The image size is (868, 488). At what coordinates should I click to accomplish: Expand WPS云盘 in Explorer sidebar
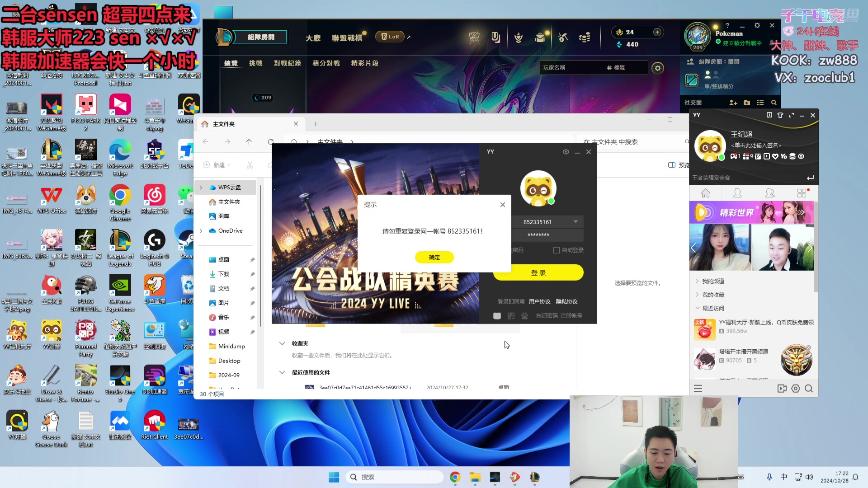[x=201, y=188]
